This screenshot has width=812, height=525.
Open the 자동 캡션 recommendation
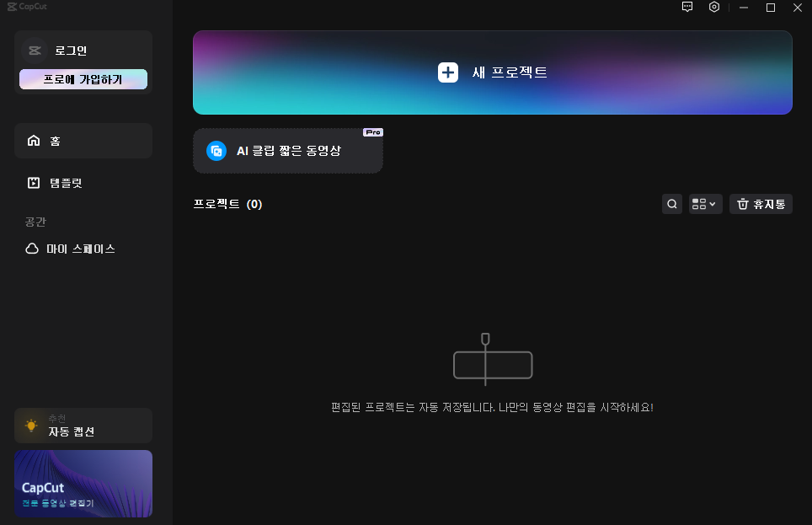click(83, 426)
